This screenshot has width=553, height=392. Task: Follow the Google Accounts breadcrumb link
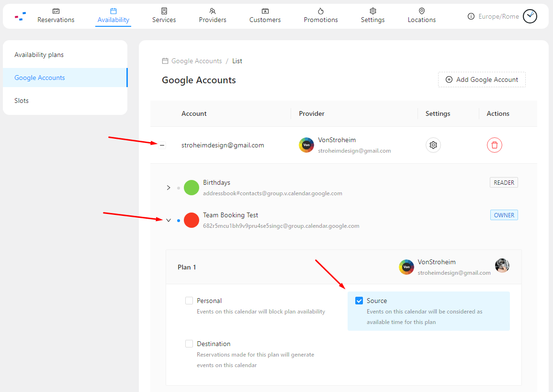click(x=196, y=61)
